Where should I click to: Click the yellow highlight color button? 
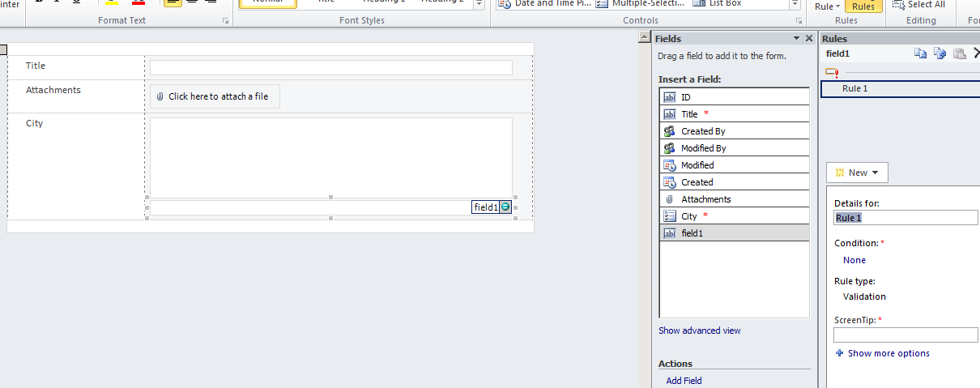point(113,3)
